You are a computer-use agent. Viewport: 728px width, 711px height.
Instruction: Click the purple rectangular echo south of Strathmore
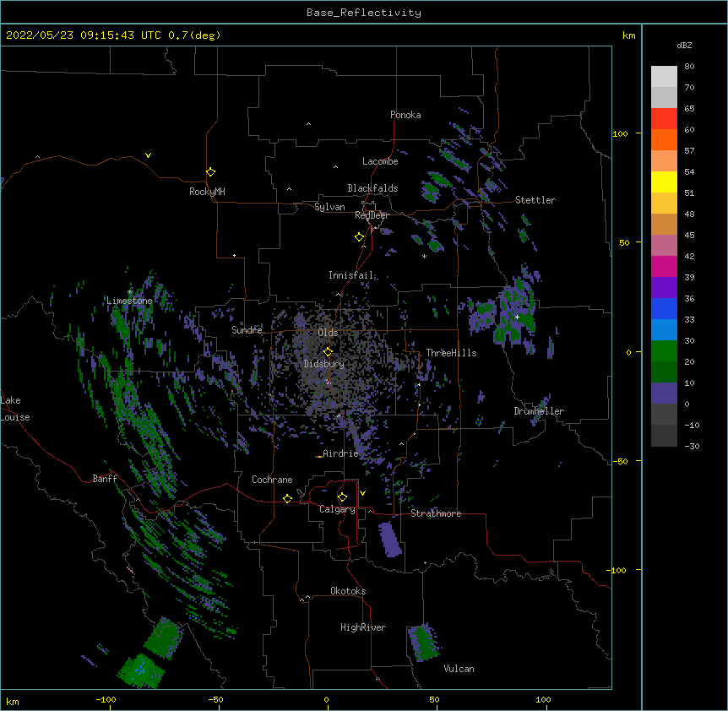point(390,540)
